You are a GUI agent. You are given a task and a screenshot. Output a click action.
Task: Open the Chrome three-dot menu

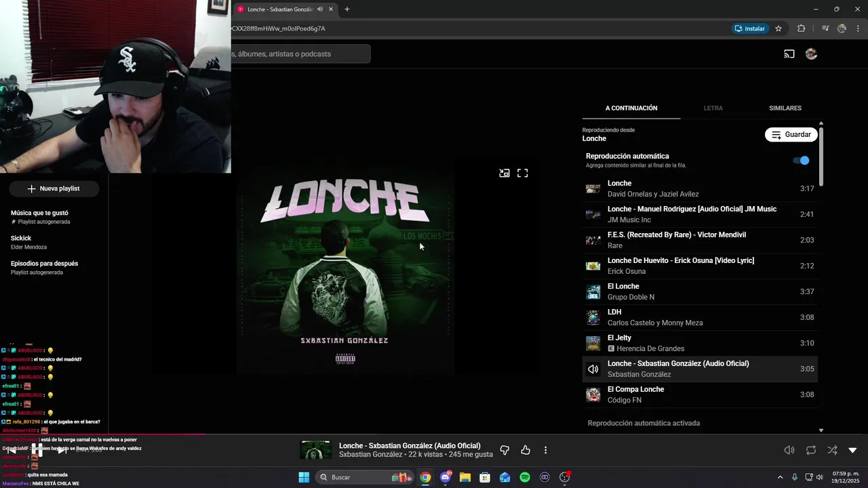[x=857, y=28]
